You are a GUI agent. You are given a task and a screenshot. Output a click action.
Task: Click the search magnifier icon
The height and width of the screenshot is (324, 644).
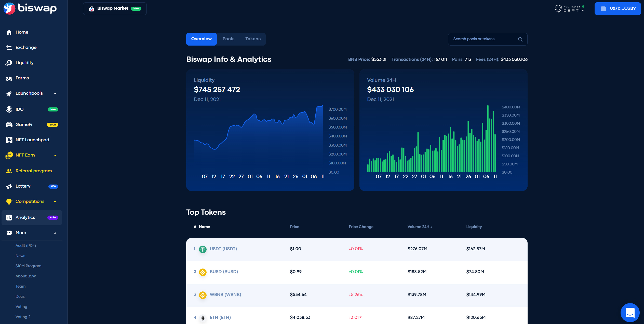(x=520, y=39)
